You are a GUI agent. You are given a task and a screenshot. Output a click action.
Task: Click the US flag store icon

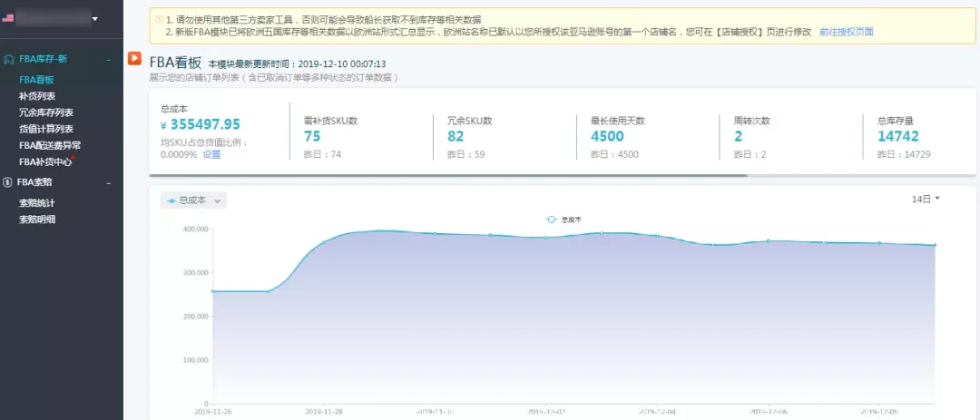coord(7,18)
